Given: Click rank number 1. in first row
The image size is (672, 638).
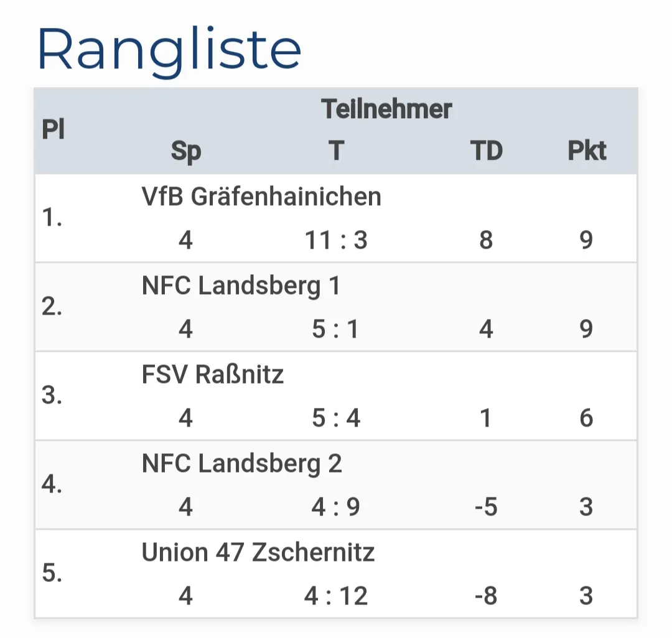Looking at the screenshot, I should tap(52, 217).
